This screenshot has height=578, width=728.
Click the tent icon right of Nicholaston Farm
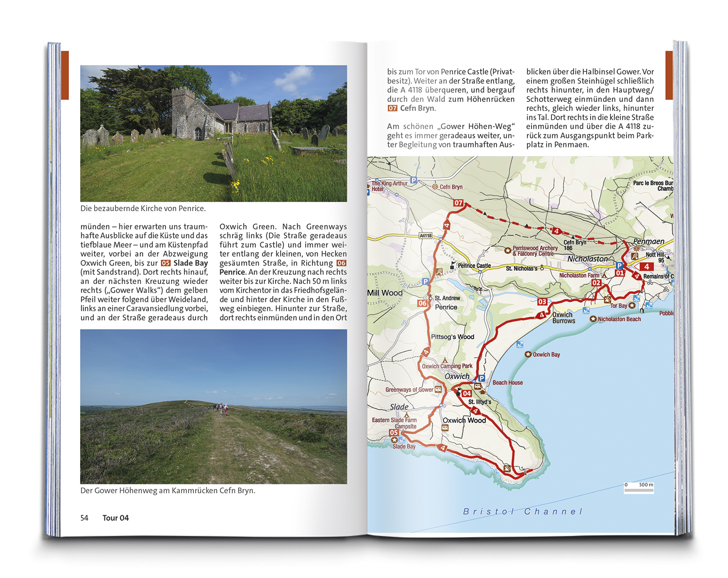(x=604, y=275)
